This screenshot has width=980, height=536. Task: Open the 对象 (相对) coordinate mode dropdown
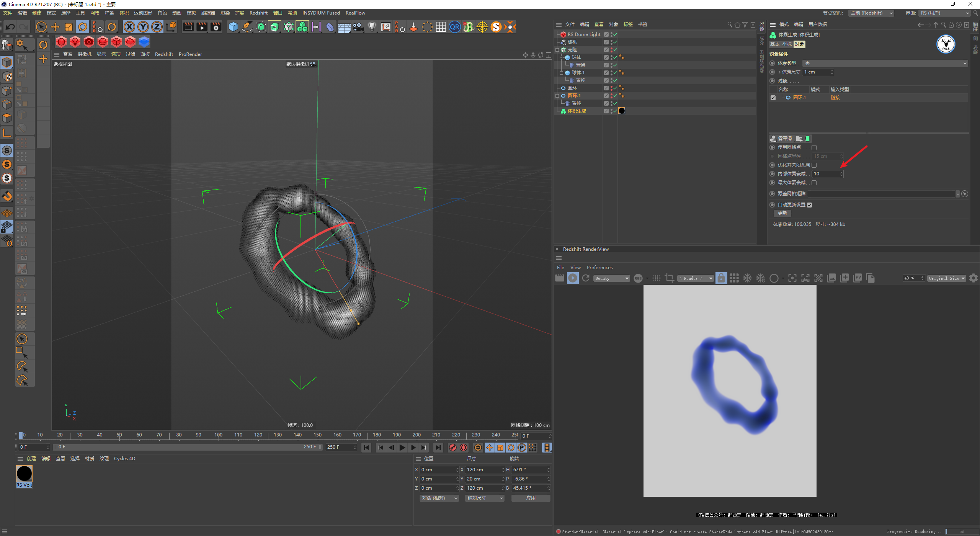tap(439, 498)
